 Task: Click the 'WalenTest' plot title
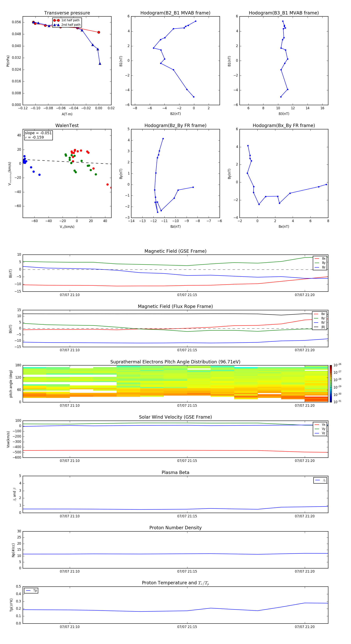tap(67, 125)
